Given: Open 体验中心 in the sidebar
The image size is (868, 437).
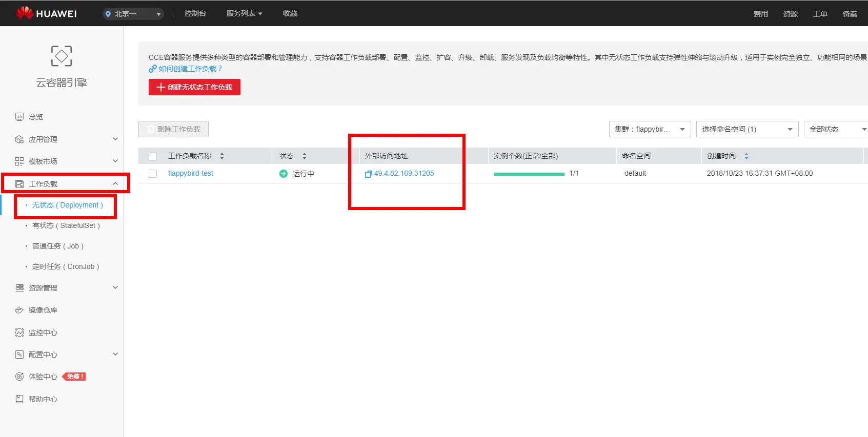Looking at the screenshot, I should pyautogui.click(x=43, y=377).
